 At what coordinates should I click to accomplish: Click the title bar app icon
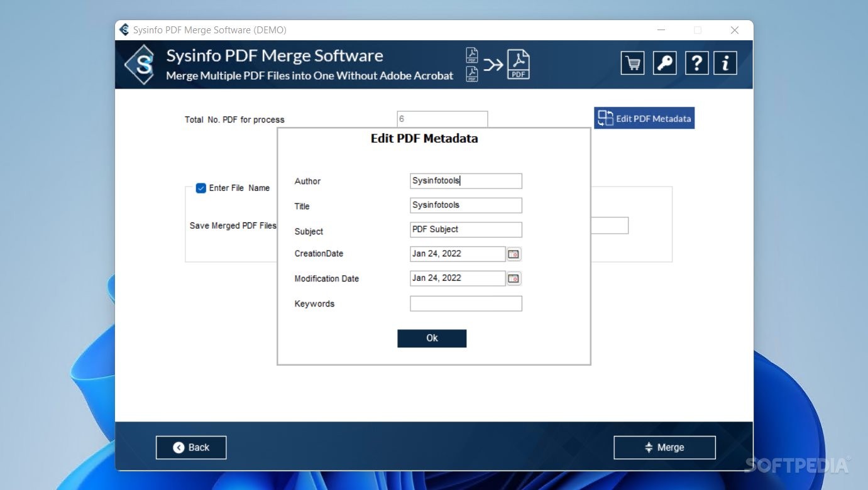[x=124, y=30]
